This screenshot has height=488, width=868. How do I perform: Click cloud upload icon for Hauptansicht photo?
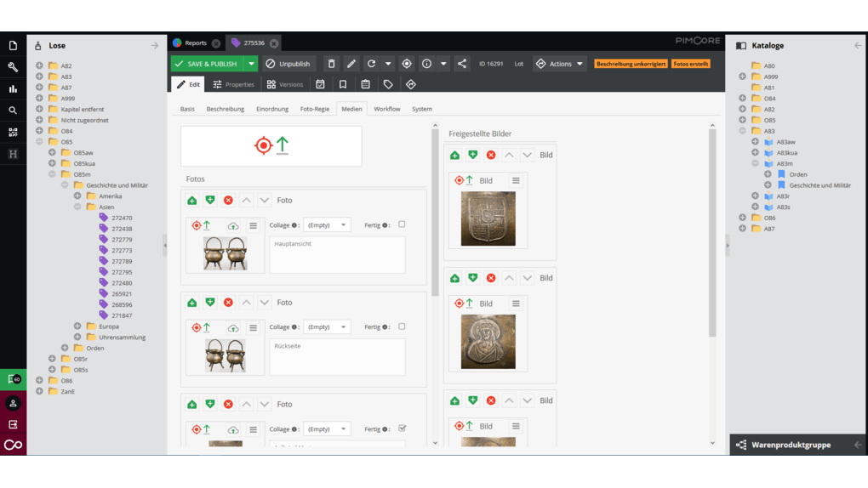(x=233, y=226)
